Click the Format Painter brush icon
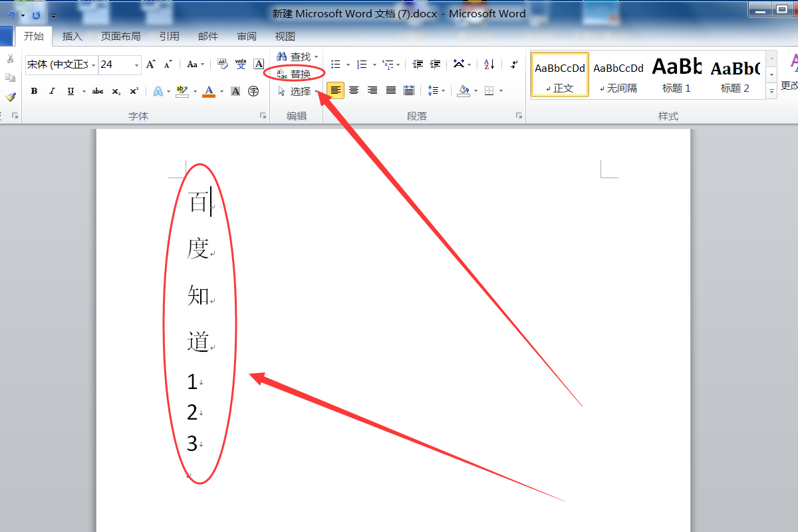The width and height of the screenshot is (798, 532). pos(10,97)
